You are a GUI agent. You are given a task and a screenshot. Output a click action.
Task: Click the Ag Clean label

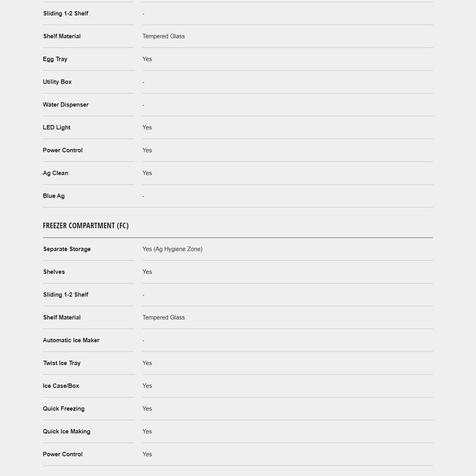(x=56, y=173)
